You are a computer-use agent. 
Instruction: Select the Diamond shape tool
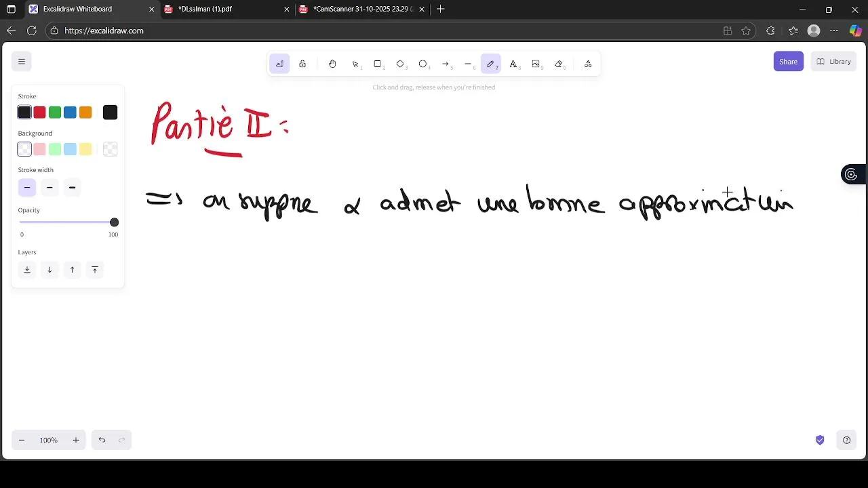tap(400, 64)
